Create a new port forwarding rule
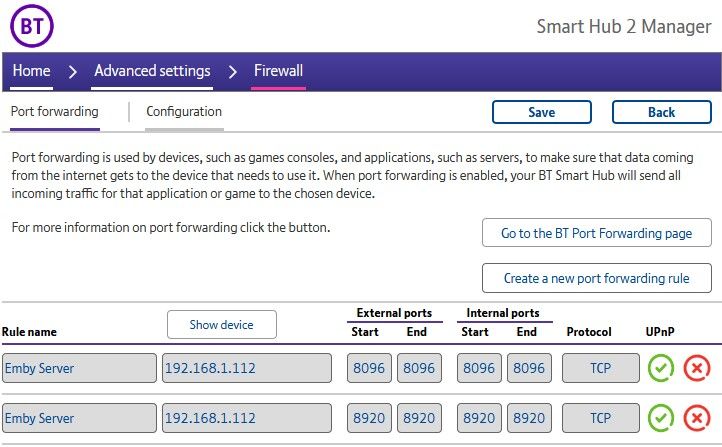 pyautogui.click(x=596, y=278)
